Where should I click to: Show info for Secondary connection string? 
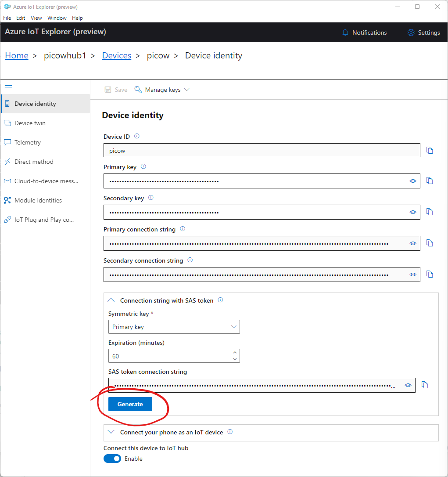click(x=190, y=260)
